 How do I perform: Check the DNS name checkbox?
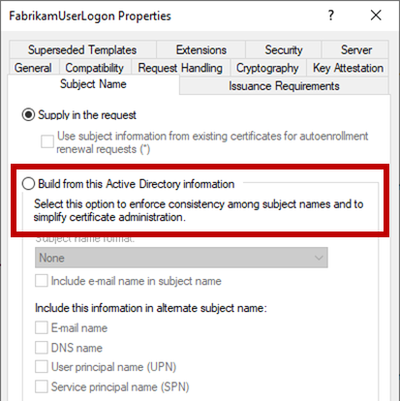tap(41, 348)
